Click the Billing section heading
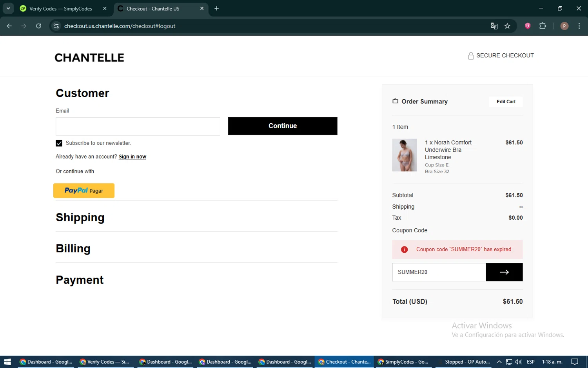This screenshot has width=588, height=368. pyautogui.click(x=73, y=248)
